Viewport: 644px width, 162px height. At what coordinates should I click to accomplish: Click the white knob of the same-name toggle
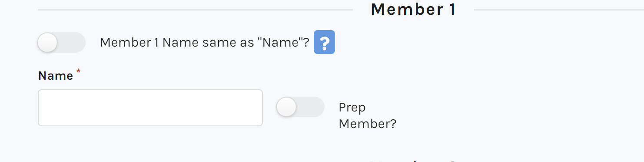point(48,43)
